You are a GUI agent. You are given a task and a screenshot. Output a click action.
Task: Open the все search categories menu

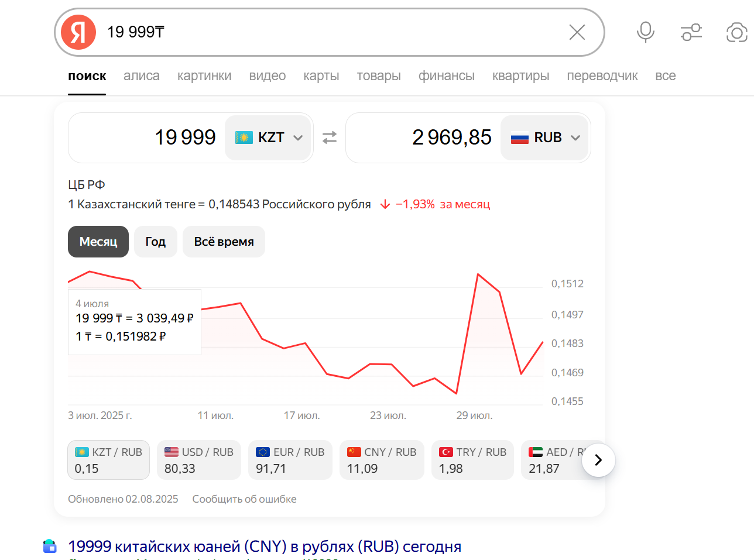coord(665,76)
